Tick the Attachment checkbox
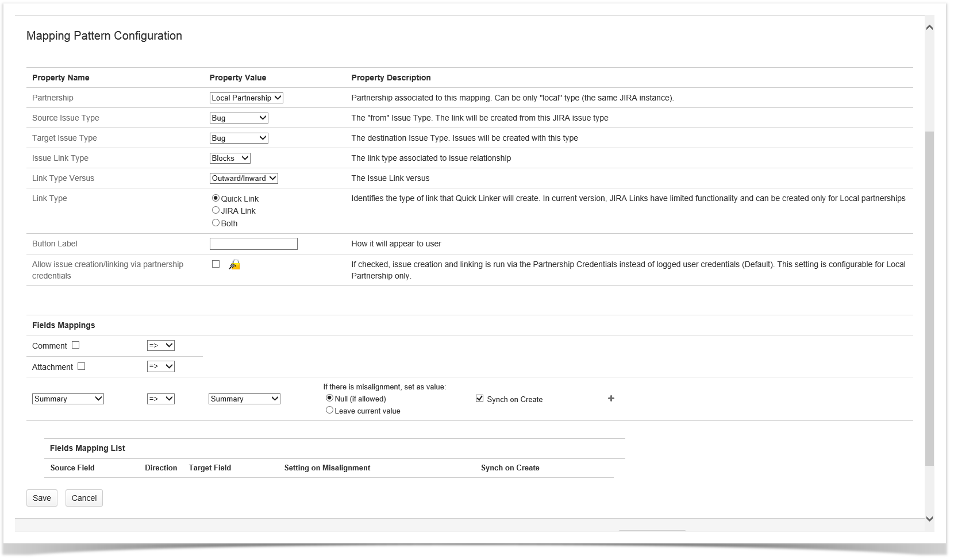Viewport: 954px width, 560px height. point(82,366)
